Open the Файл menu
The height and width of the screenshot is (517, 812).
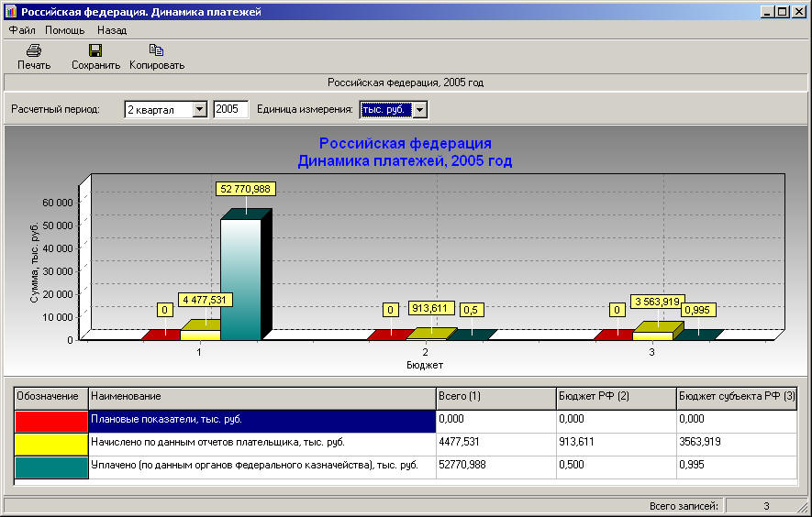(22, 30)
